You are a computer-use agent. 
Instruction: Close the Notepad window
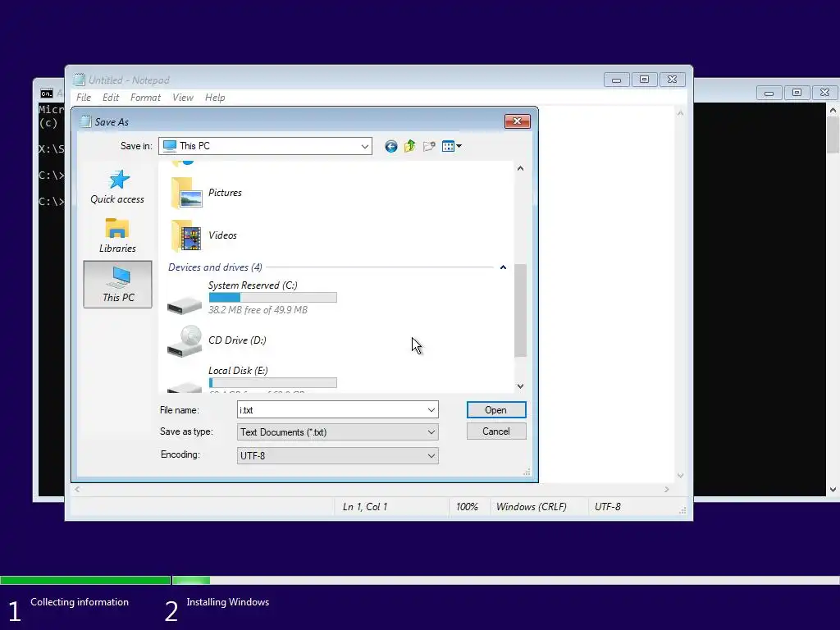pyautogui.click(x=673, y=80)
